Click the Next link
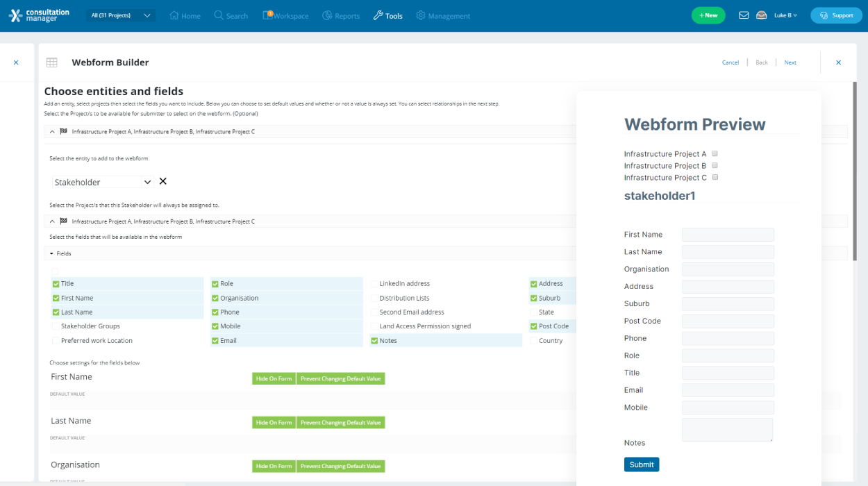Image resolution: width=868 pixels, height=486 pixels. point(790,62)
